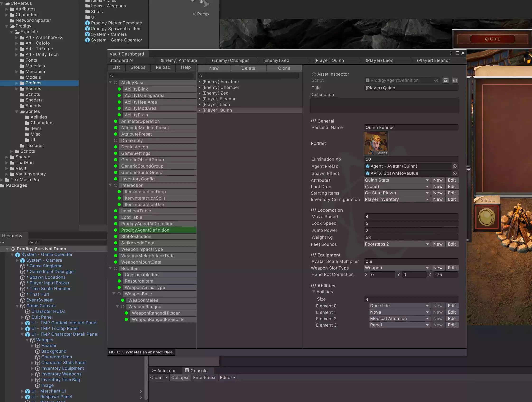Click the search icon in asset list filter
Viewport: 532px width, 402px height.
coord(201,76)
